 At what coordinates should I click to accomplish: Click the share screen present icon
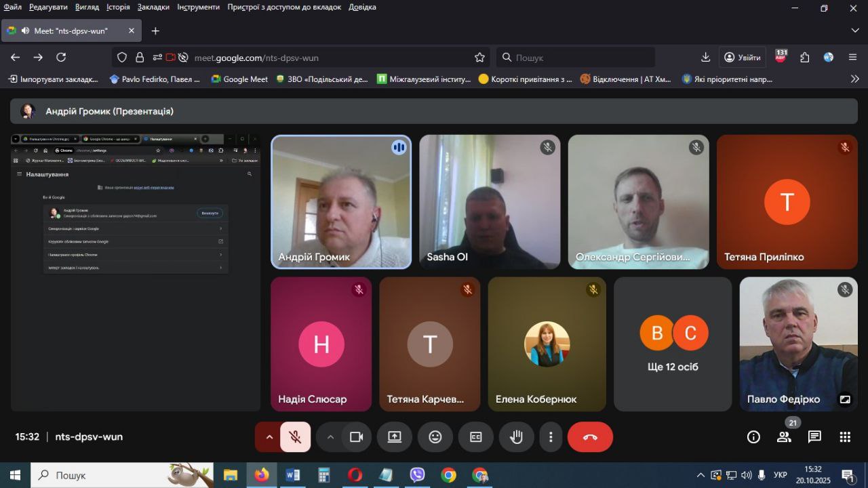[x=395, y=437]
